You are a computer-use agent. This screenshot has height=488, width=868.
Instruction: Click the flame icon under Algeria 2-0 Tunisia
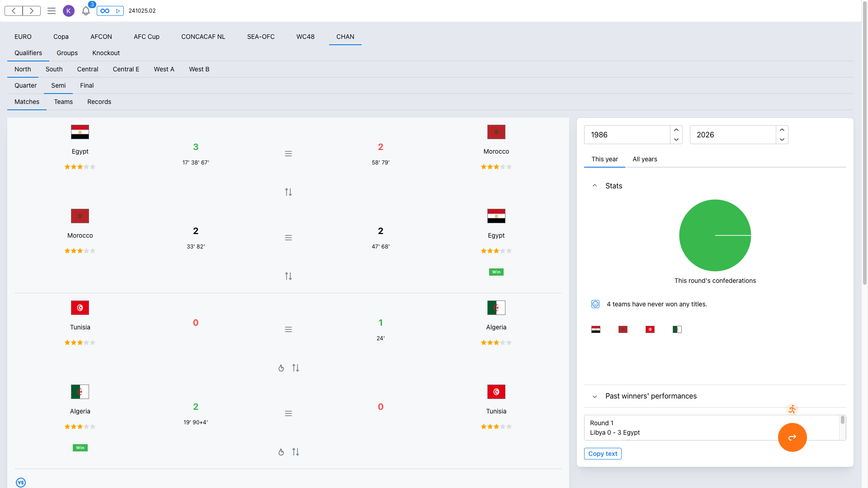(281, 452)
